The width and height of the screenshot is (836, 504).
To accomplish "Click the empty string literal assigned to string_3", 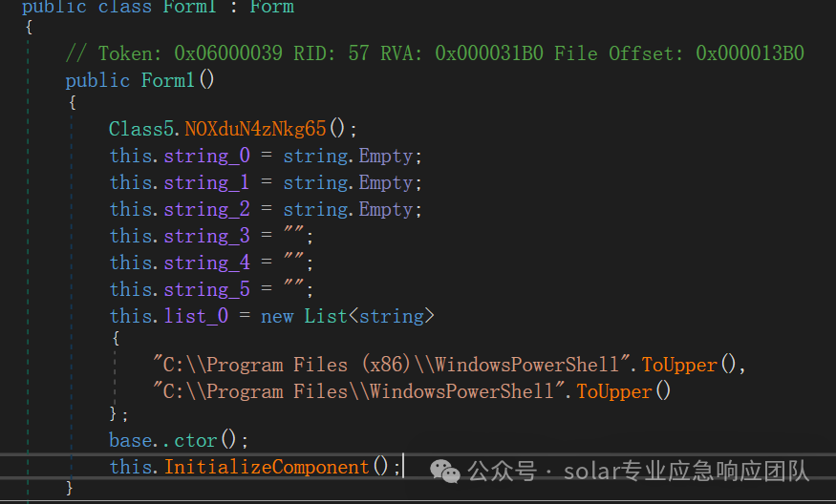I will click(x=293, y=232).
